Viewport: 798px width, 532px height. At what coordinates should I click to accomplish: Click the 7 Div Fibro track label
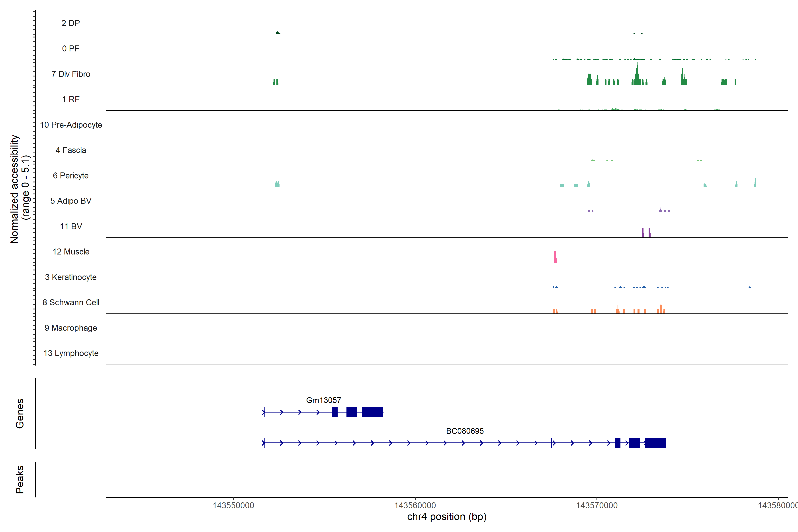click(x=70, y=74)
